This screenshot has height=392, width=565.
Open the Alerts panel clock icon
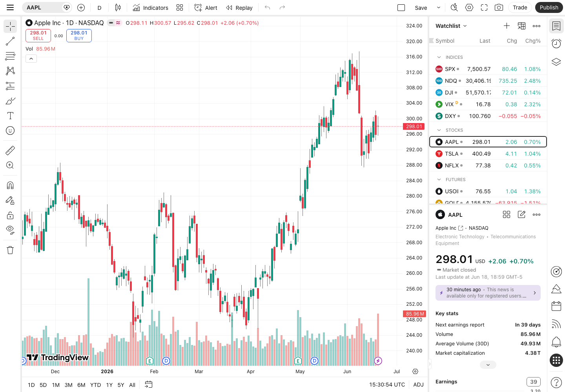pyautogui.click(x=556, y=44)
